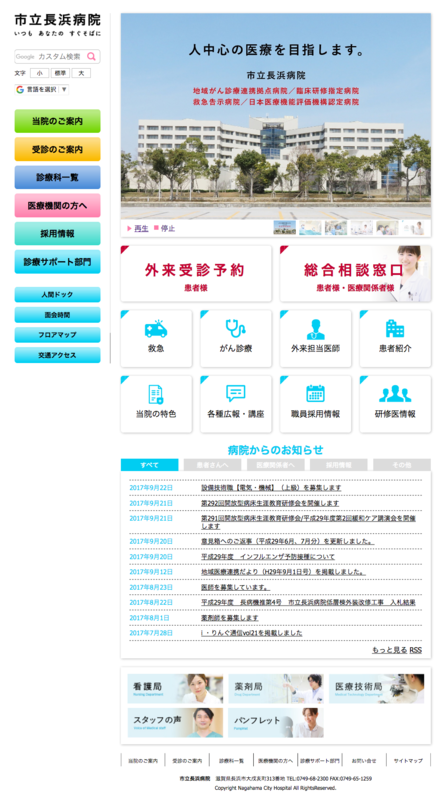Stop the slideshow with 停止

point(167,229)
